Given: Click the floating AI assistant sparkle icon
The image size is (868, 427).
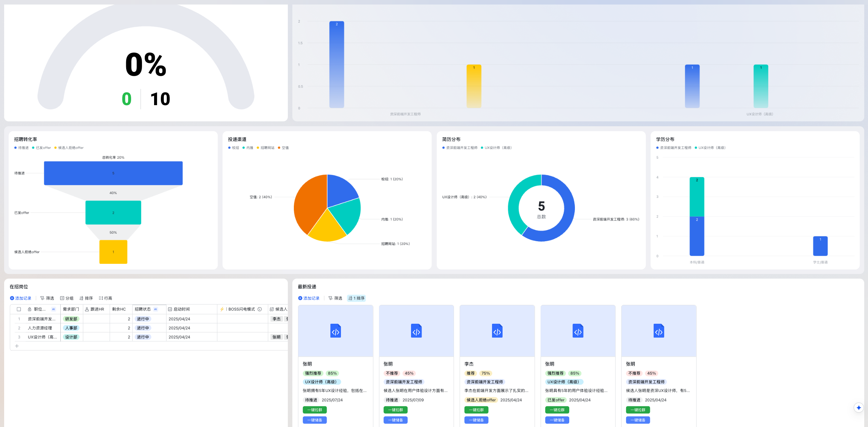Looking at the screenshot, I should (859, 407).
